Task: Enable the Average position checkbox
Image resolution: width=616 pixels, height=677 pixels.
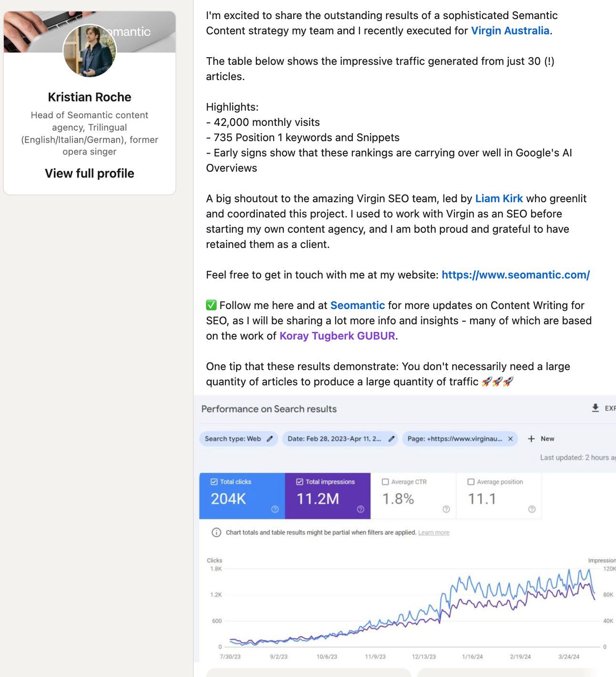Action: pyautogui.click(x=471, y=482)
